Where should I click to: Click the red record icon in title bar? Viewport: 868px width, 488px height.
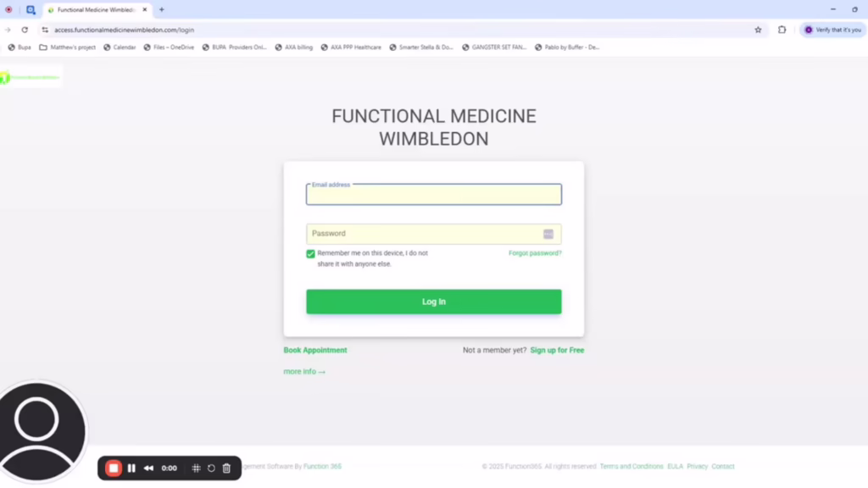(x=8, y=9)
